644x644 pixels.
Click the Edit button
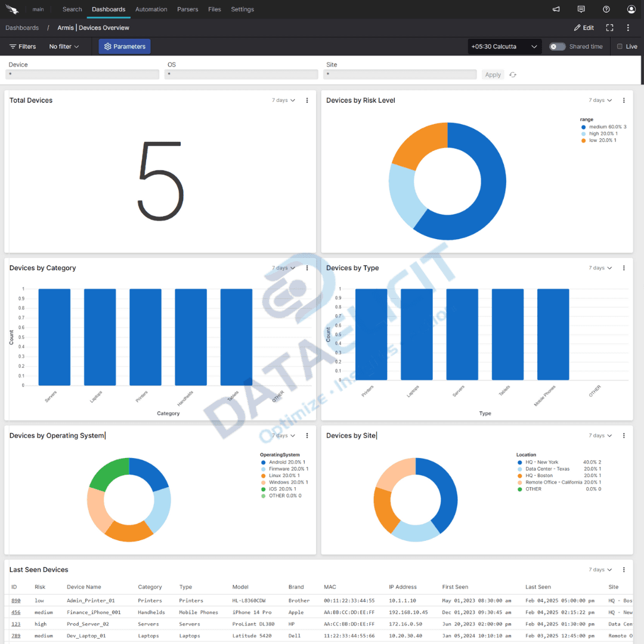point(583,27)
